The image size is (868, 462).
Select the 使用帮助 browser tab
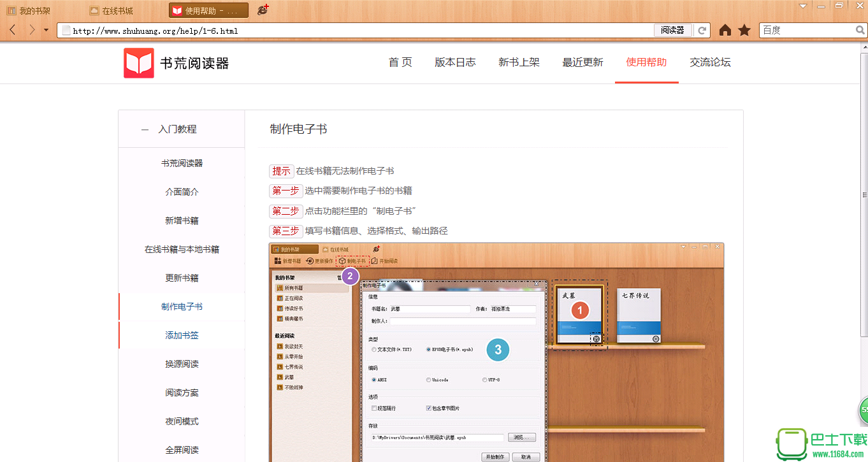pos(208,10)
